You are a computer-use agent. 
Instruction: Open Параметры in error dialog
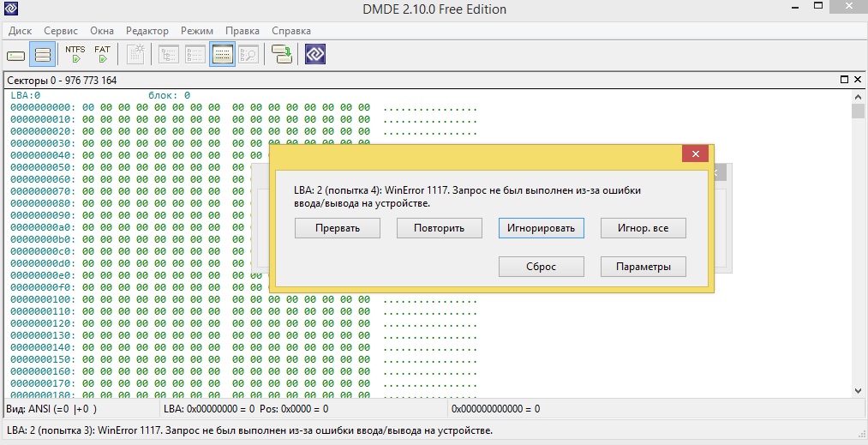pyautogui.click(x=644, y=267)
